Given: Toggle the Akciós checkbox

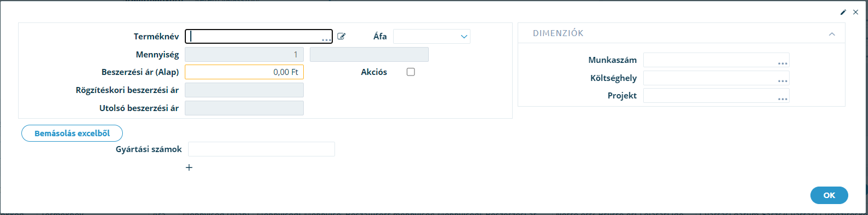Looking at the screenshot, I should pyautogui.click(x=411, y=72).
